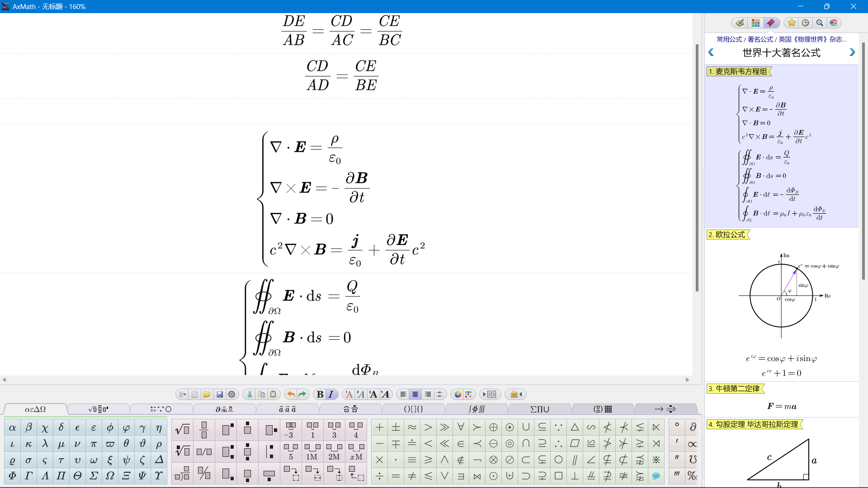Open the formula library books icon
This screenshot has width=868, height=488.
(x=834, y=23)
